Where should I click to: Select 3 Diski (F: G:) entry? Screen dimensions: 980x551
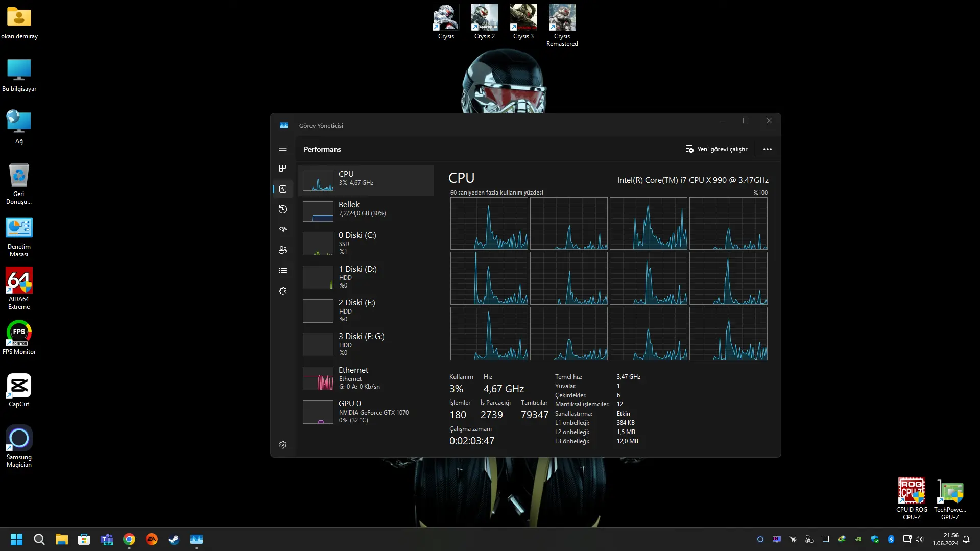click(x=366, y=344)
